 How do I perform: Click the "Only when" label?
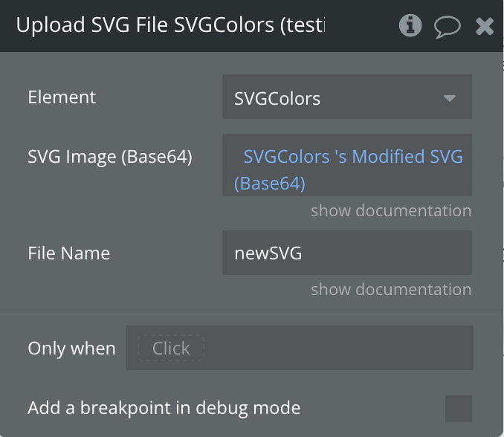pos(71,349)
